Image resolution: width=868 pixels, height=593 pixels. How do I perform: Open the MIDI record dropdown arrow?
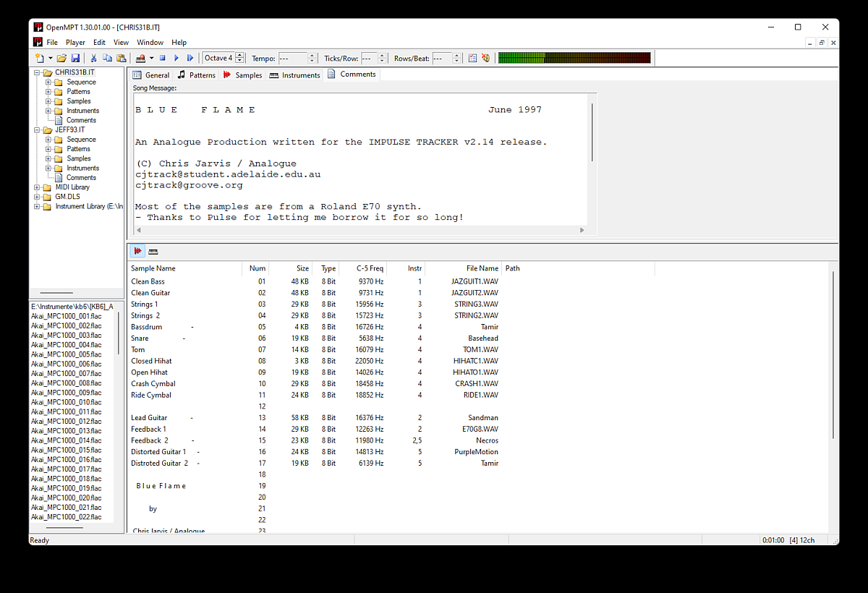[x=152, y=58]
